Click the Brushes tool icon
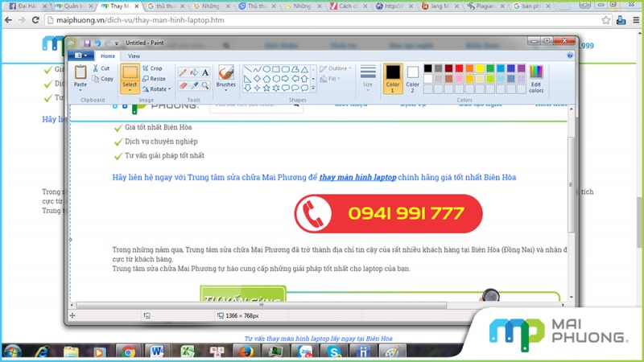 (x=226, y=72)
